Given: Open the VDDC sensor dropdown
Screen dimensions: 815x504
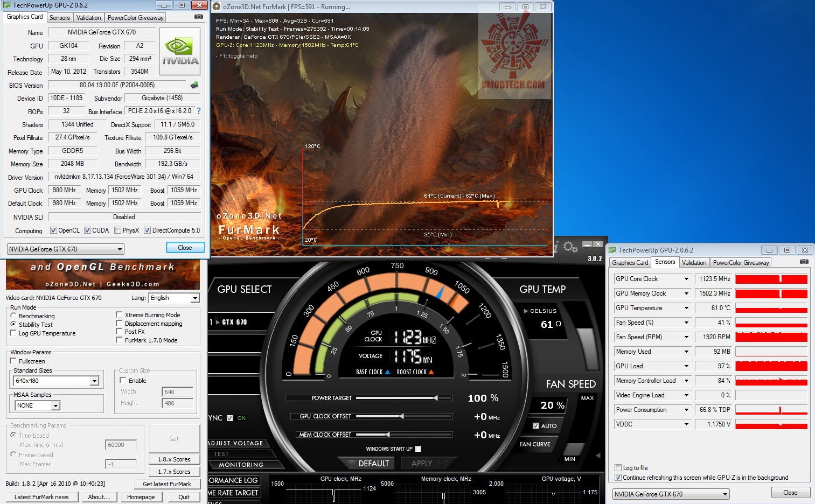Looking at the screenshot, I should 686,424.
